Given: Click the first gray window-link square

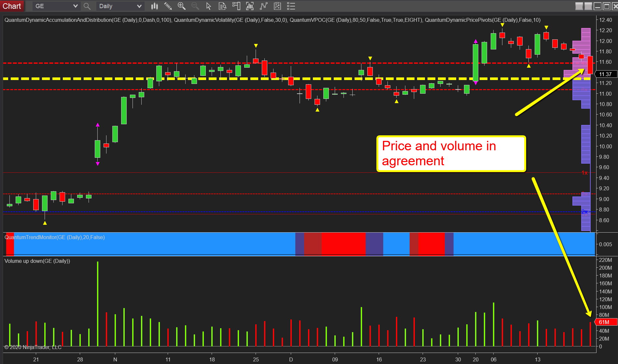Looking at the screenshot, I should [579, 6].
